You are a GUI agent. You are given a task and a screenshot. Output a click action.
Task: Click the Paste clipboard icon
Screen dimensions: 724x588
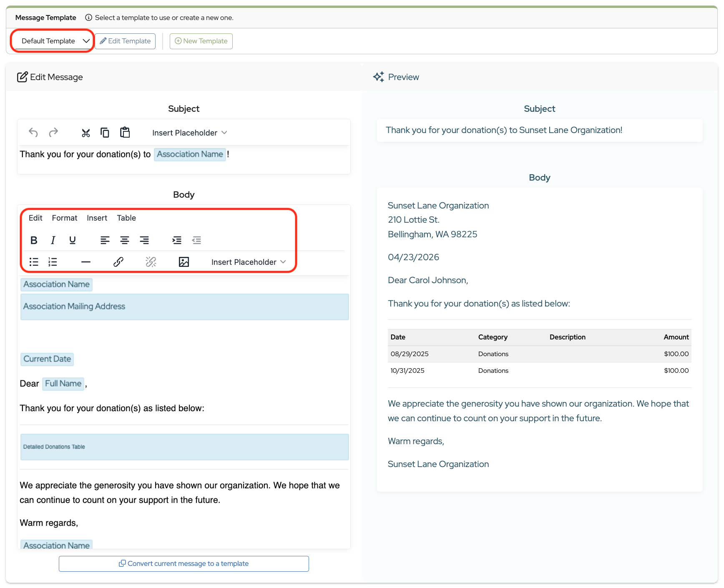pos(125,133)
